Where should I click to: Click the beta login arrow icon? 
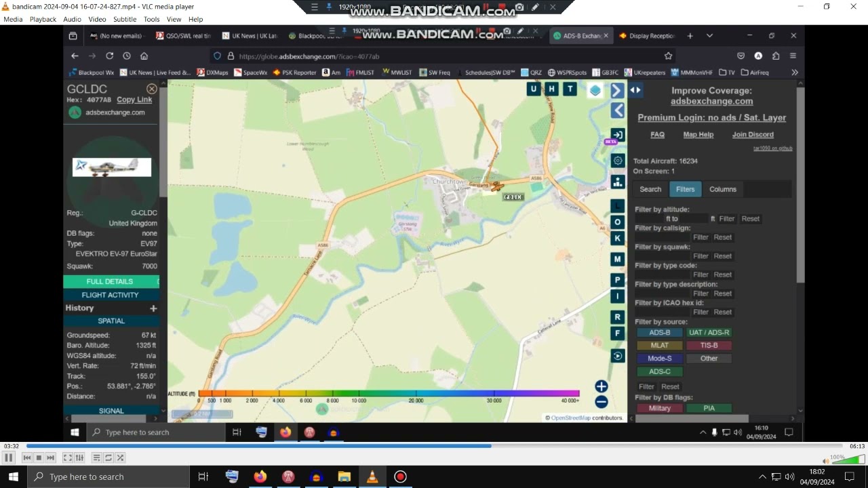617,135
